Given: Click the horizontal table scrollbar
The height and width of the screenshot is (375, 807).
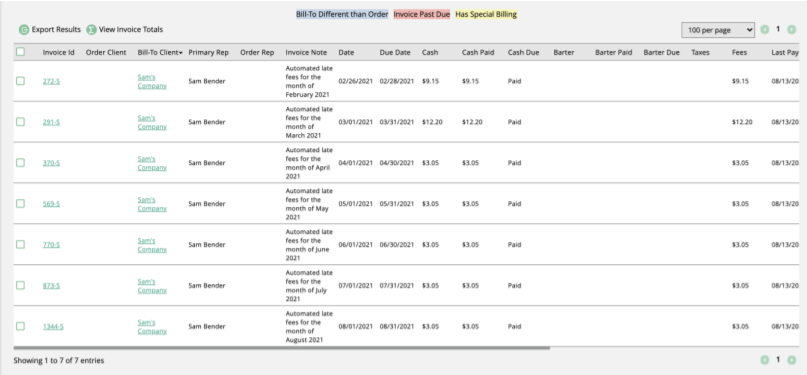Looking at the screenshot, I should (282, 348).
